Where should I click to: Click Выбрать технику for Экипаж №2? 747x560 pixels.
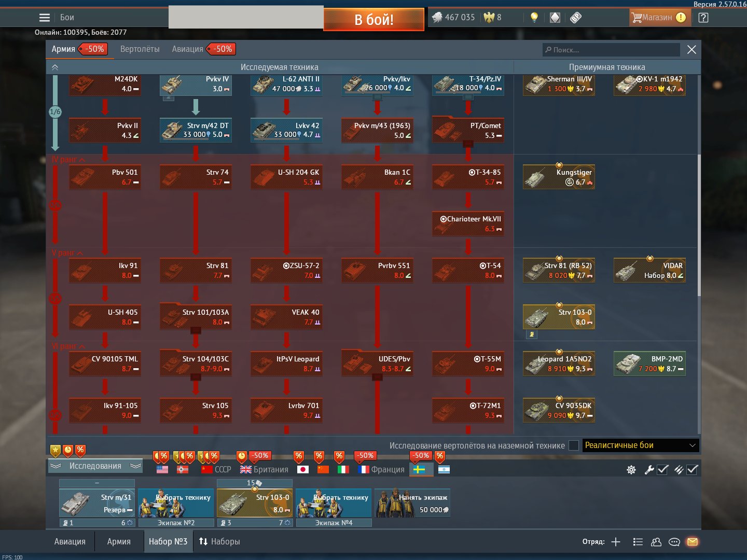176,503
